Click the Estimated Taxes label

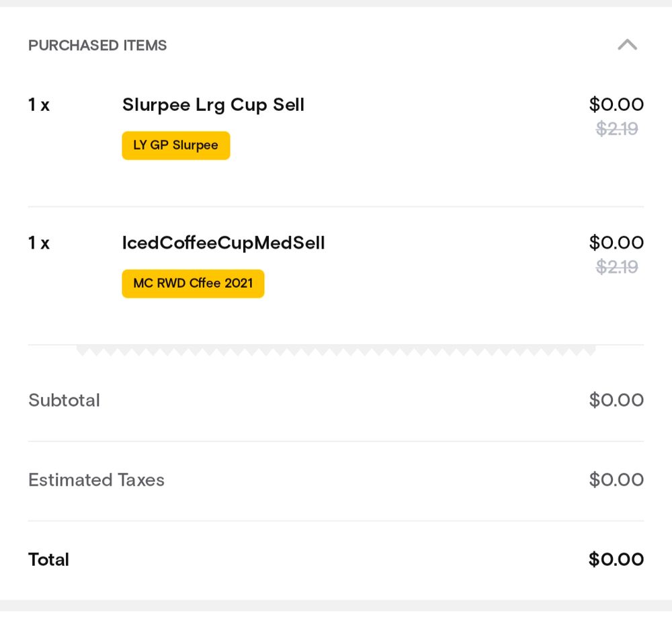[96, 480]
